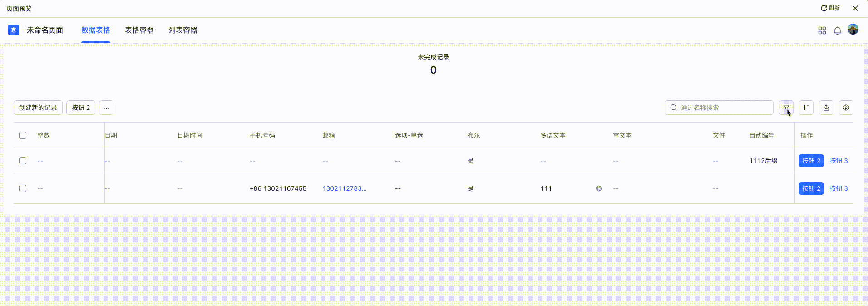Toggle the select-all header checkbox
The height and width of the screenshot is (306, 868).
23,135
